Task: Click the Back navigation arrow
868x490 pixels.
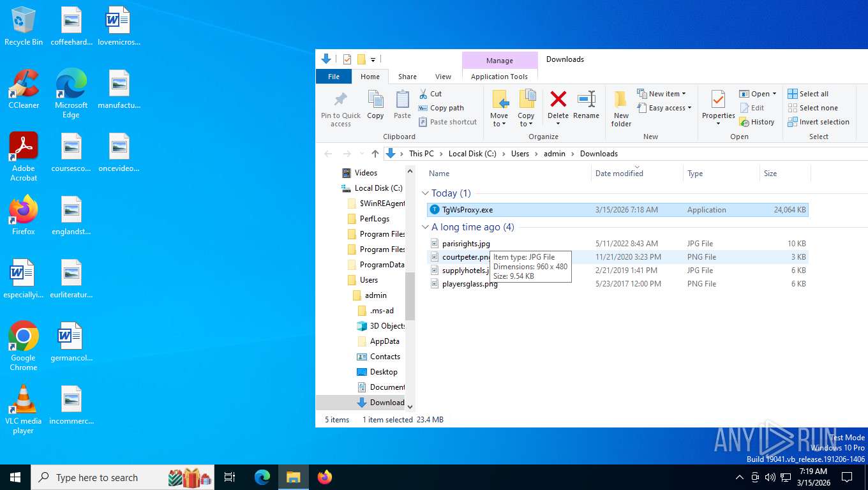Action: pyautogui.click(x=328, y=154)
